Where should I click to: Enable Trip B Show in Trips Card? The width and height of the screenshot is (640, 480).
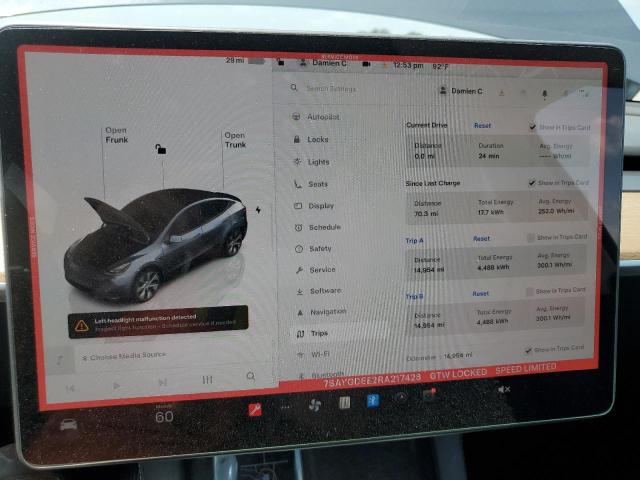529,291
